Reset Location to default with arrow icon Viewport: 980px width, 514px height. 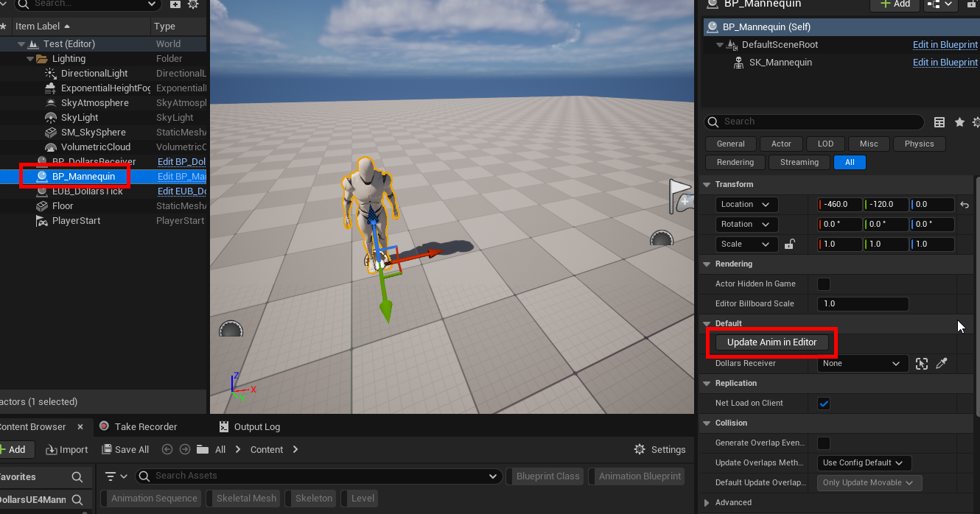964,205
